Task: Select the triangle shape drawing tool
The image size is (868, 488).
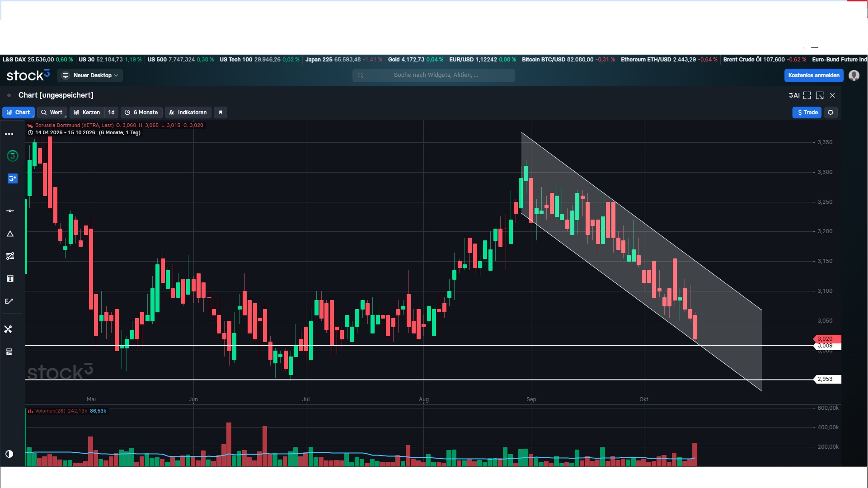Action: click(x=10, y=234)
